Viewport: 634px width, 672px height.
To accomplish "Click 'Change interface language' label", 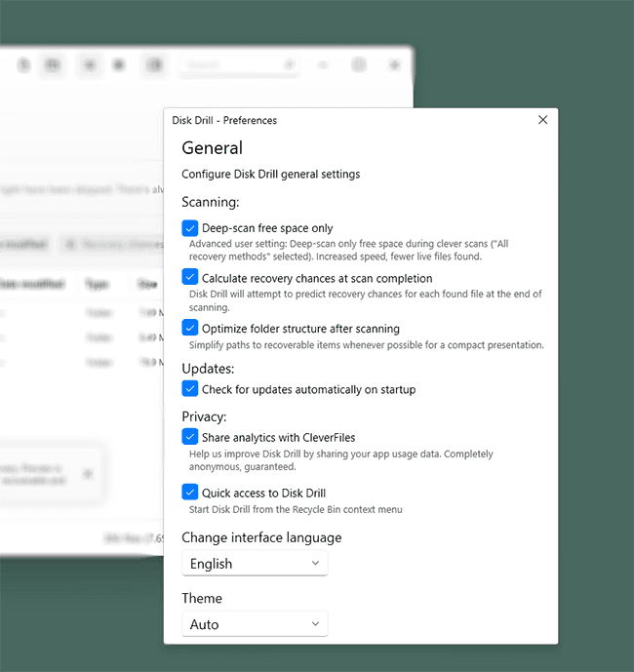I will [x=261, y=537].
